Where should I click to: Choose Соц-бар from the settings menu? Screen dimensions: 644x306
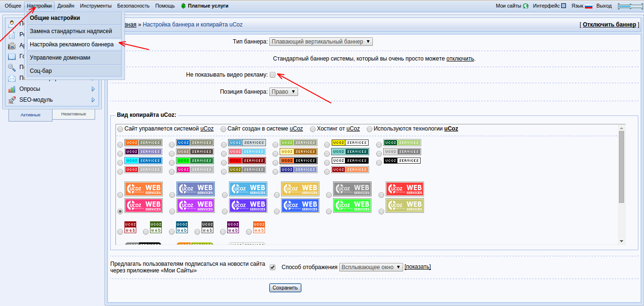click(75, 71)
